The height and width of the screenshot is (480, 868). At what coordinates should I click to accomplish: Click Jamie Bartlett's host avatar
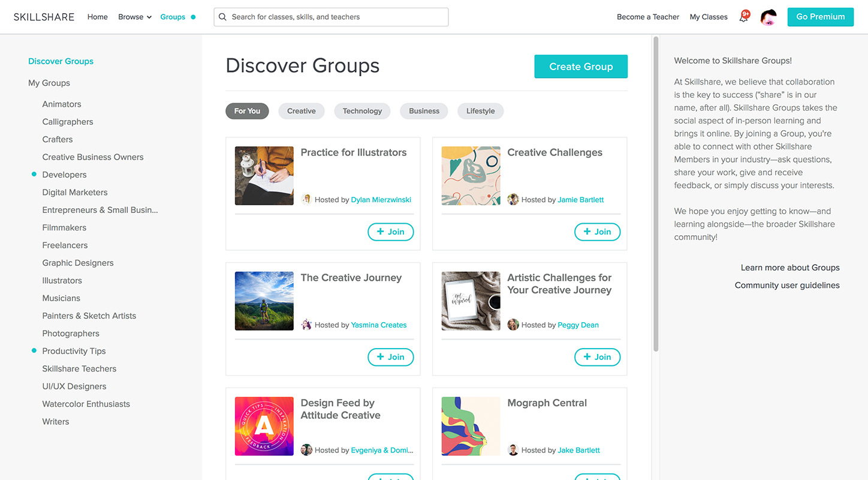pos(513,200)
